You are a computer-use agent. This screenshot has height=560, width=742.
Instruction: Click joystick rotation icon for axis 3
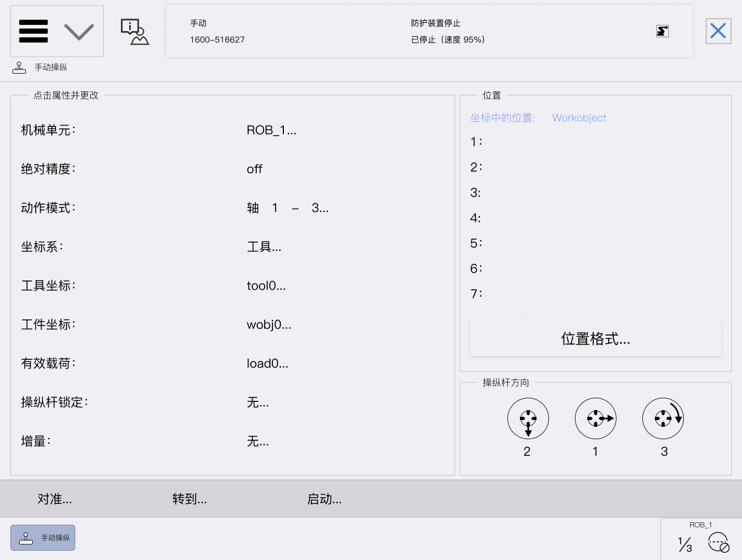click(x=663, y=419)
